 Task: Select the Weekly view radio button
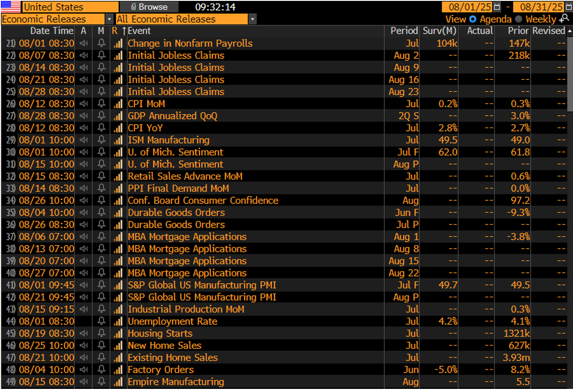(519, 20)
